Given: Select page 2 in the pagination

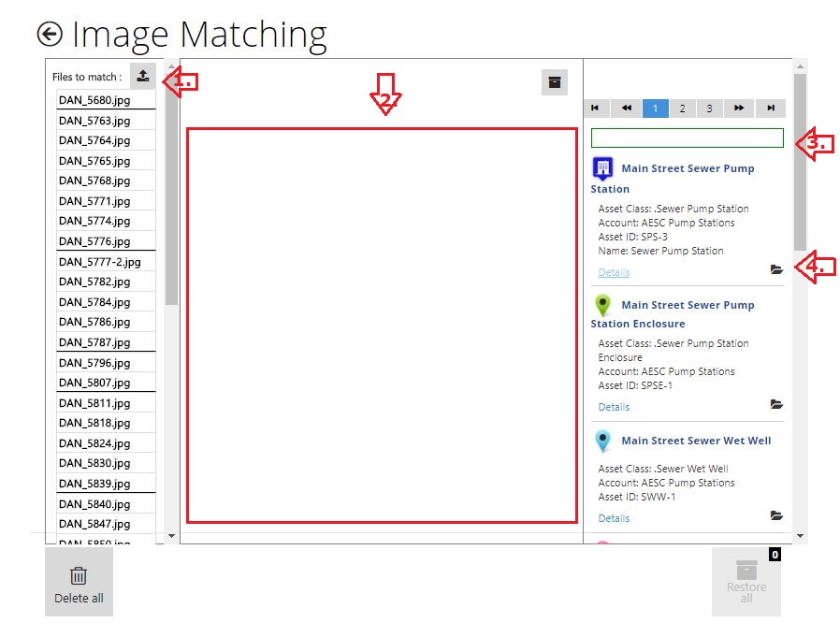Looking at the screenshot, I should [682, 109].
